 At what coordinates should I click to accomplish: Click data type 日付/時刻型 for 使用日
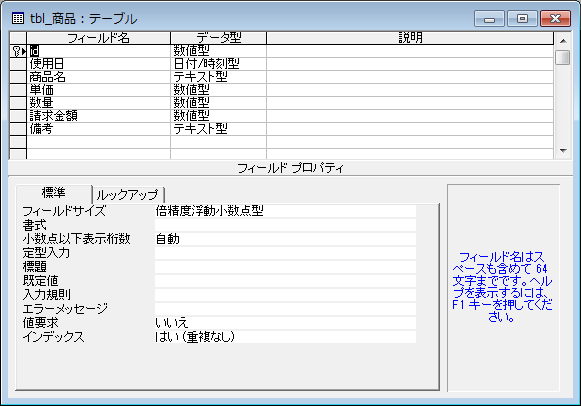tap(219, 64)
